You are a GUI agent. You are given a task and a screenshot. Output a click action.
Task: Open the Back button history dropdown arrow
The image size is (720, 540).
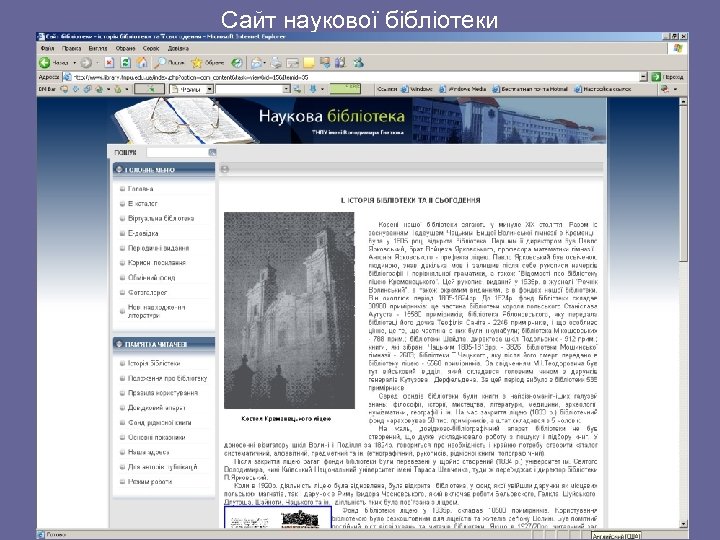74,63
